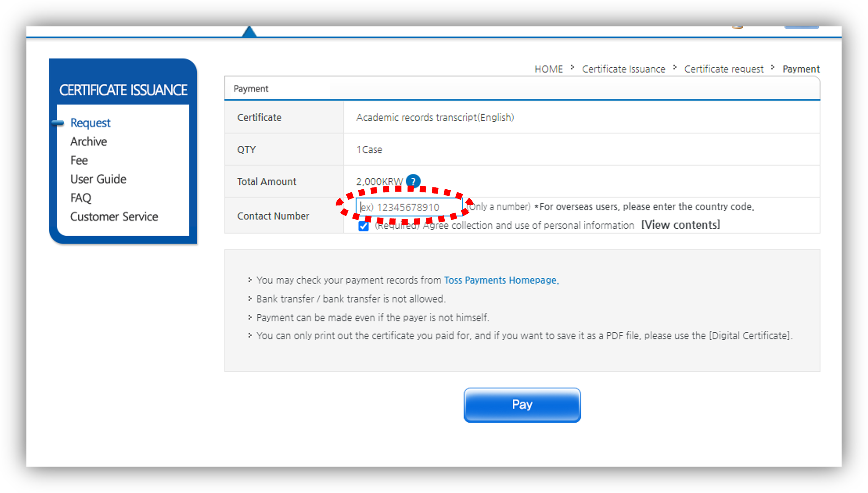Open the Toss Payments Homepage link
868x493 pixels.
501,280
